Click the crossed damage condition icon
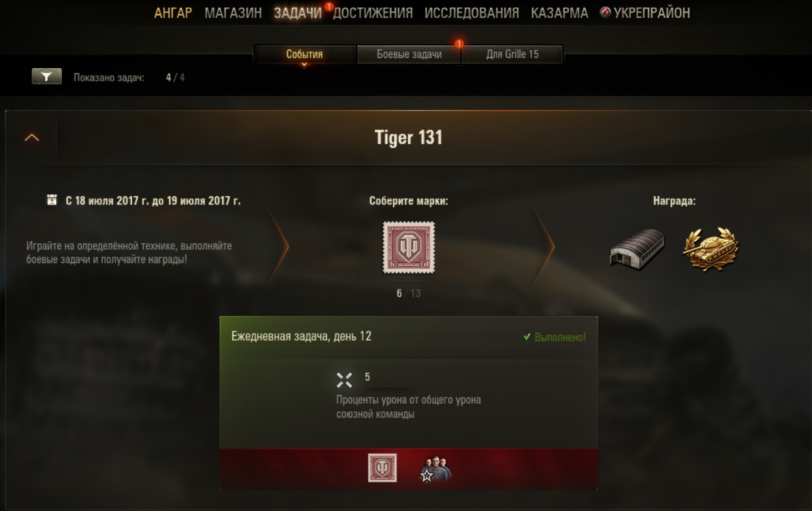Image resolution: width=812 pixels, height=511 pixels. (344, 380)
